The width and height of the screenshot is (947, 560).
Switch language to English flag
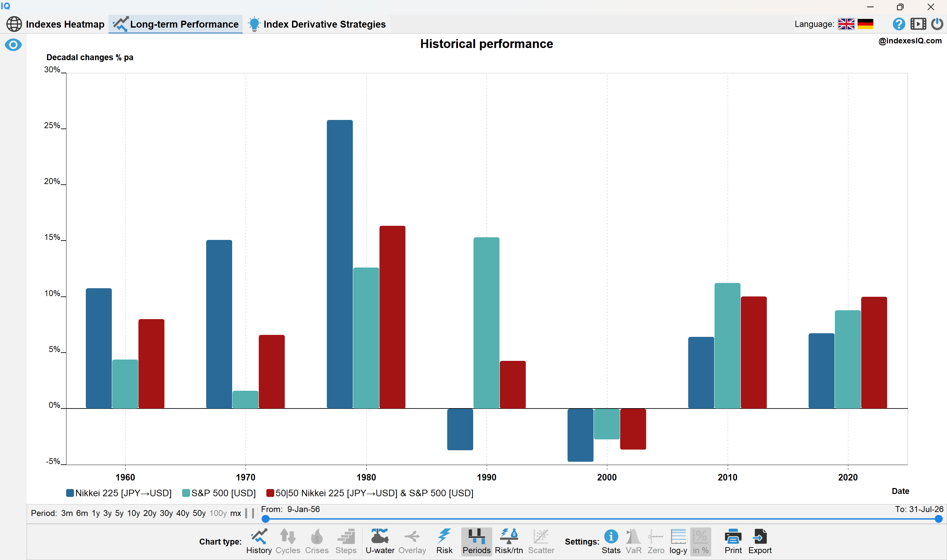pyautogui.click(x=846, y=24)
